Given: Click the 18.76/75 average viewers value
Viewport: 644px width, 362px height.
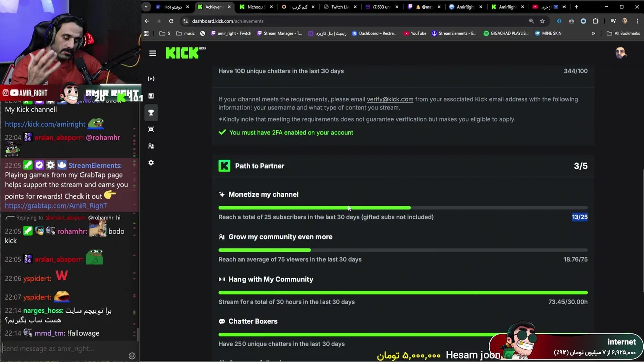Looking at the screenshot, I should [x=576, y=259].
